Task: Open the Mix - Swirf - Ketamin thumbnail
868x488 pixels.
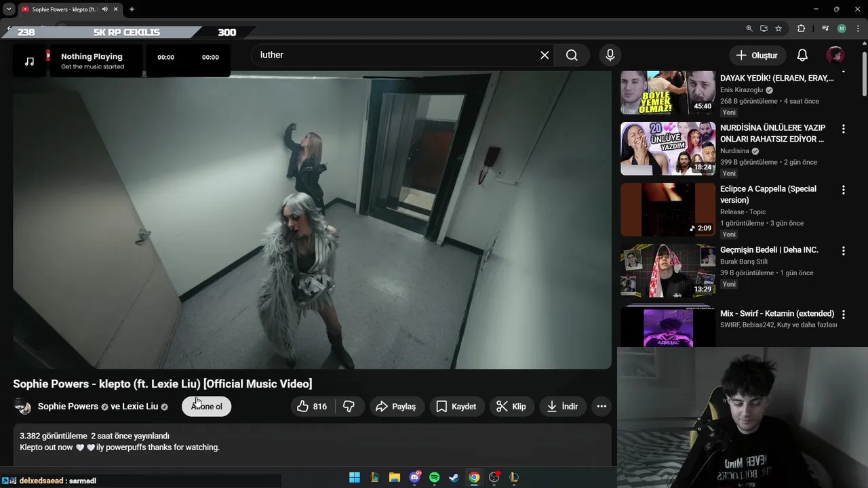Action: click(x=668, y=326)
